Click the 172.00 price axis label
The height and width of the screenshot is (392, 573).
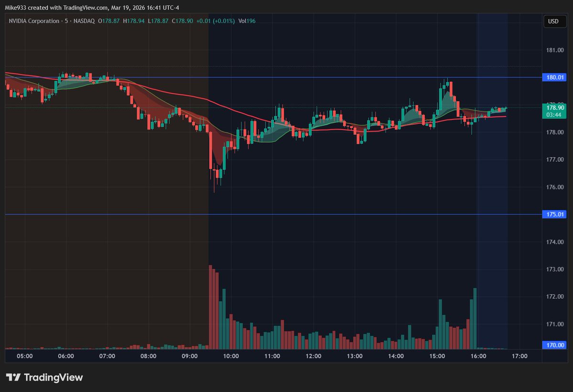click(555, 296)
